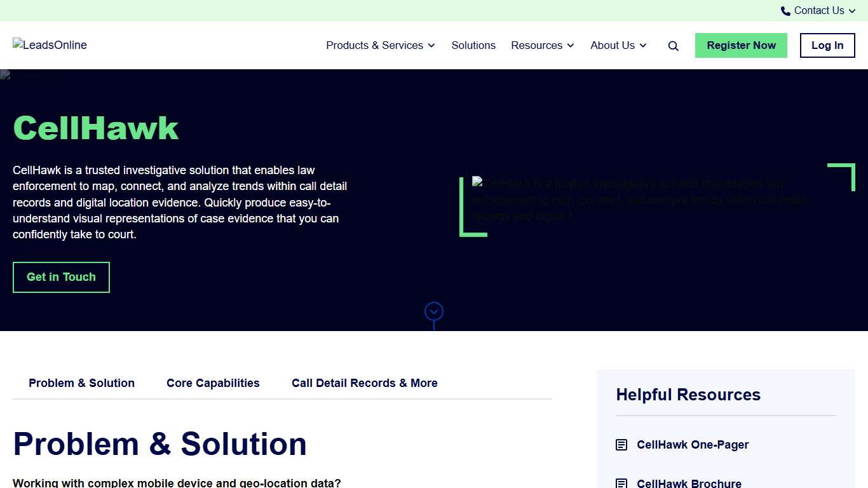Open Call Detail Records & More section
The height and width of the screenshot is (488, 868).
(x=364, y=383)
